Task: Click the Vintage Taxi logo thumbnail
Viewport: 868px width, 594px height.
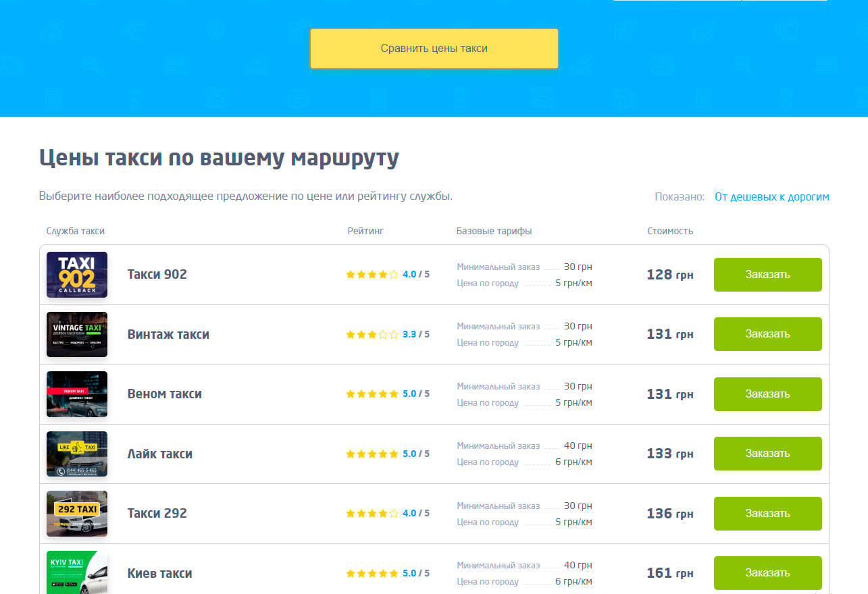Action: click(77, 334)
